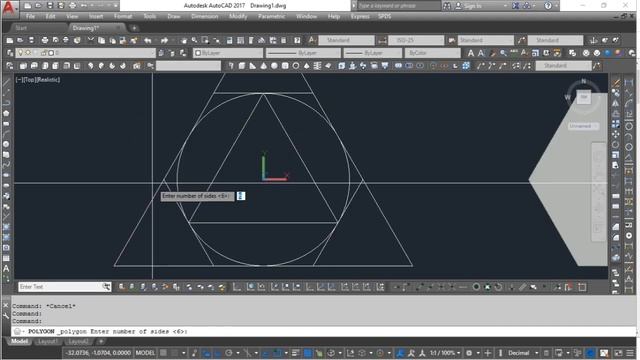
Task: Click the Autodesk Exchange 'X' icon
Action: click(x=516, y=6)
